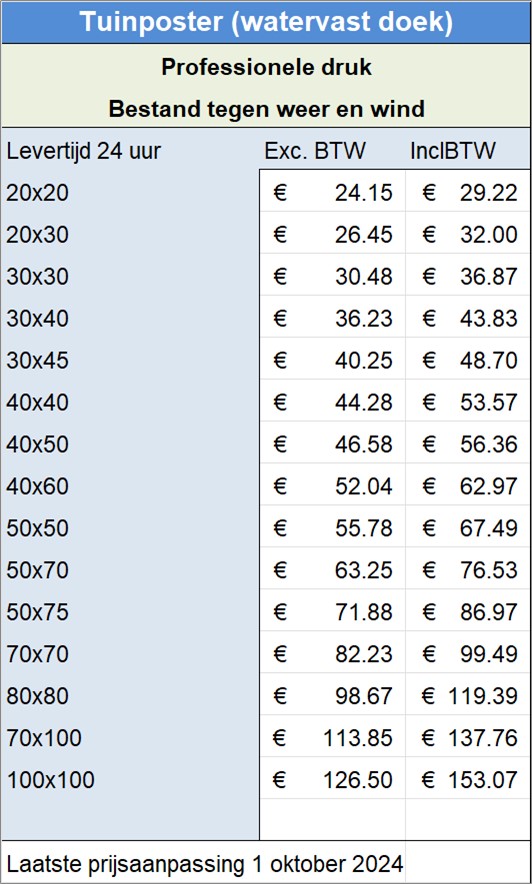Image resolution: width=532 pixels, height=884 pixels.
Task: Select the 20x20 size row label
Action: pos(37,193)
